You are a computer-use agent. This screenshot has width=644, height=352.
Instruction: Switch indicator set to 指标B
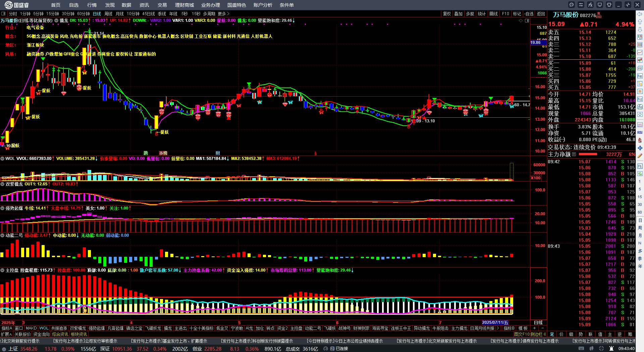tap(509, 328)
